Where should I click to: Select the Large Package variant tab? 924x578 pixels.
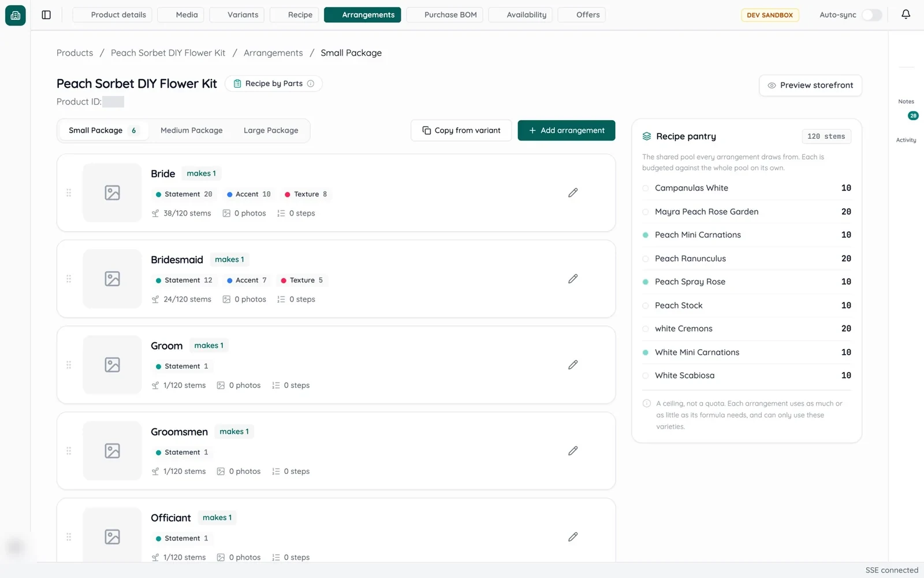[x=271, y=131]
